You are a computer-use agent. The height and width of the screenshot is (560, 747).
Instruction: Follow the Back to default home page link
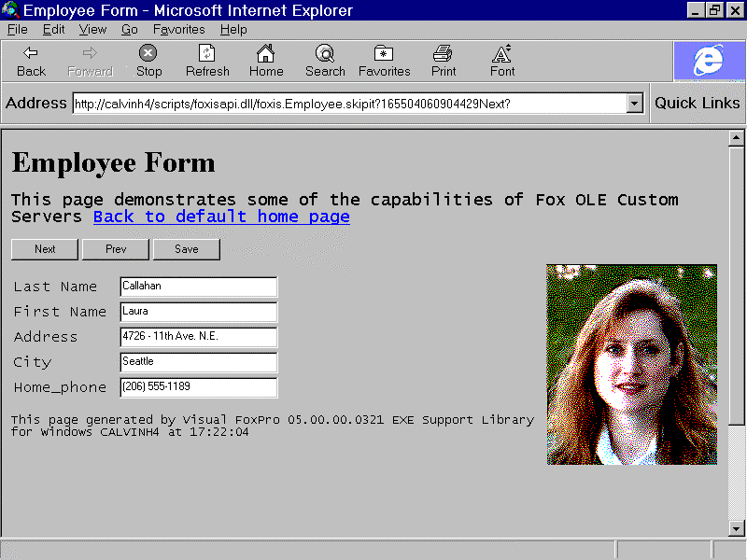tap(221, 217)
